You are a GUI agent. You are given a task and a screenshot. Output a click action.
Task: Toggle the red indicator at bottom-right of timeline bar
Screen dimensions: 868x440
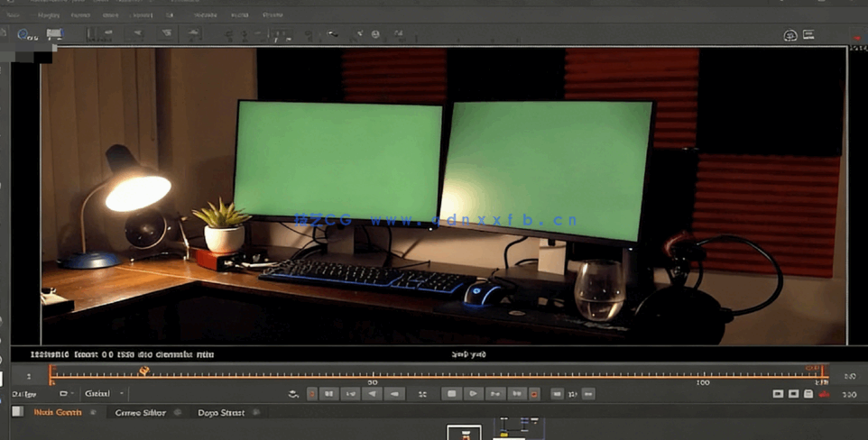click(x=822, y=394)
